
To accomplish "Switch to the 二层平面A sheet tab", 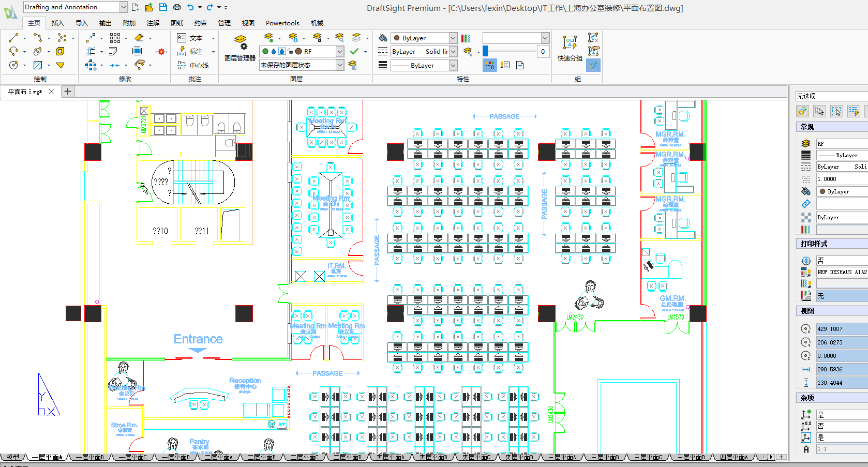I will tap(218, 457).
